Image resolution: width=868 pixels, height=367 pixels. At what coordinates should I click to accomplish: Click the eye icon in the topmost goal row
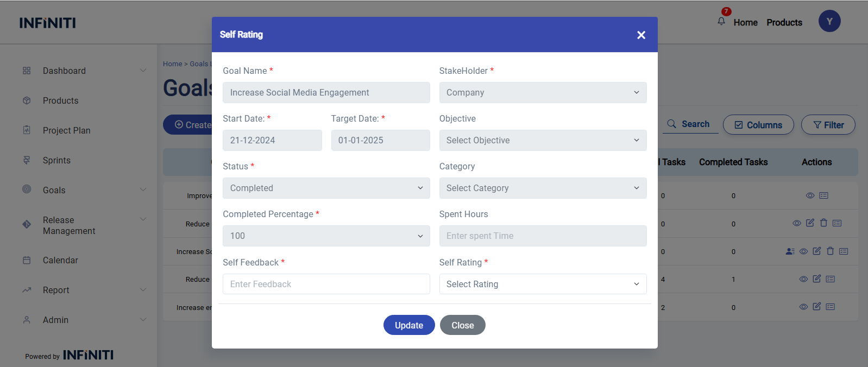pyautogui.click(x=810, y=195)
